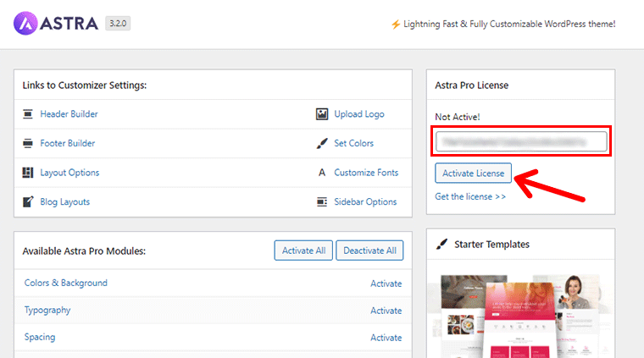Open the Colors & Background module link
Viewport: 644px width, 358px height.
coord(66,283)
